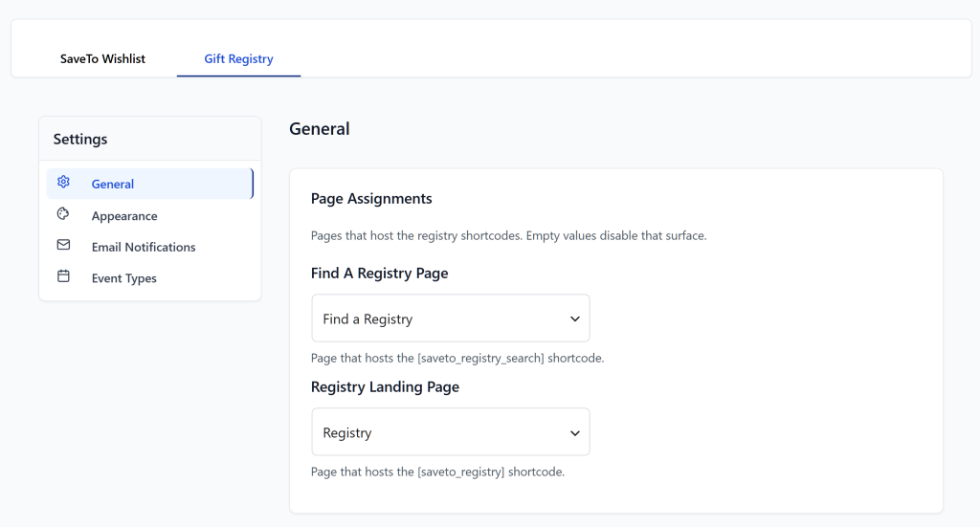Open the Appearance settings section

[x=150, y=215]
